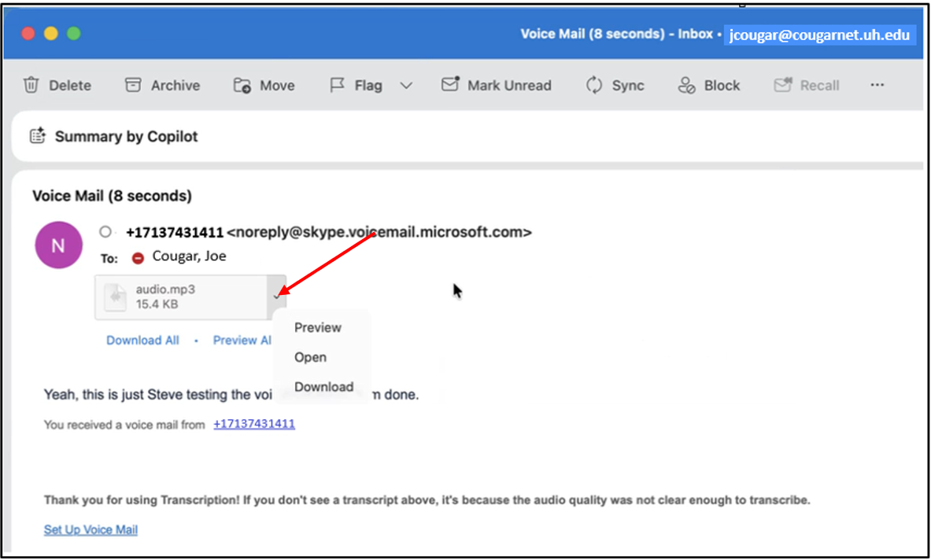931x560 pixels.
Task: Click the Preview All link
Action: [242, 340]
